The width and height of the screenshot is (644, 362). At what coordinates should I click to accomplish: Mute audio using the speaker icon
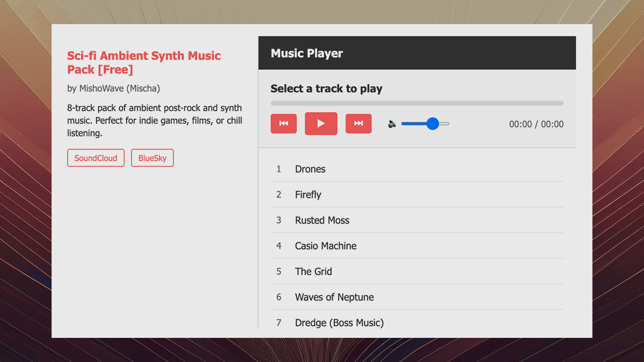(392, 124)
